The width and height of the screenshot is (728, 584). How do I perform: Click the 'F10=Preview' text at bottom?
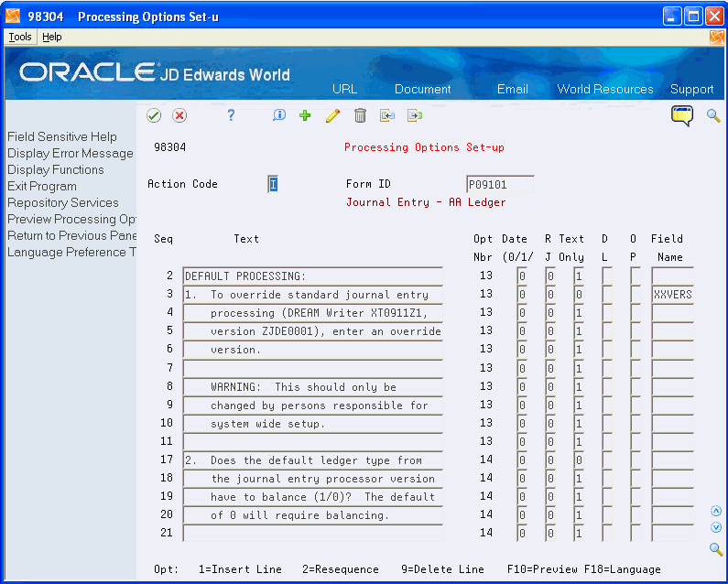click(542, 569)
